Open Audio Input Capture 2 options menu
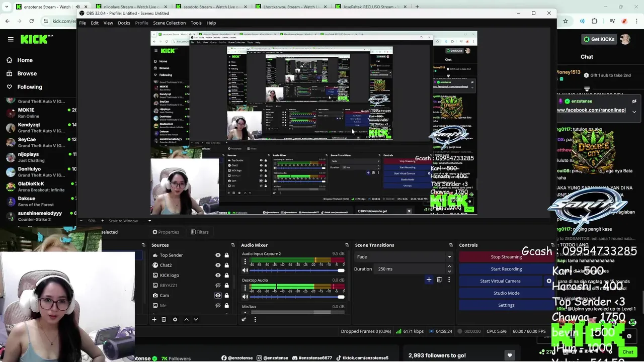The height and width of the screenshot is (362, 644). click(245, 261)
